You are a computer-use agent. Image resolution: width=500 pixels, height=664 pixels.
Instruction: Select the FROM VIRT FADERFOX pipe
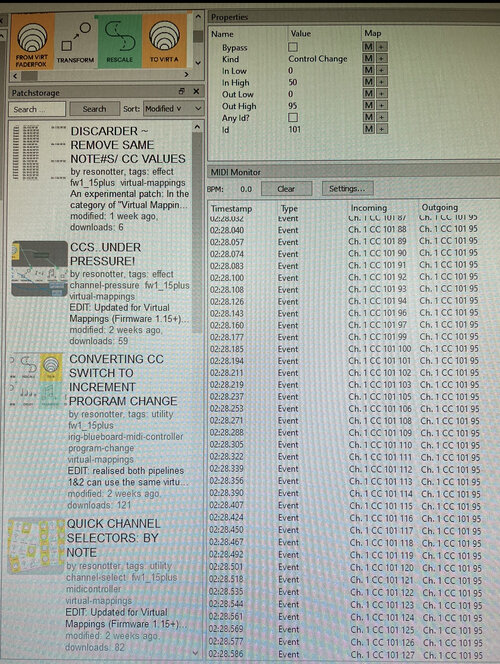click(33, 41)
